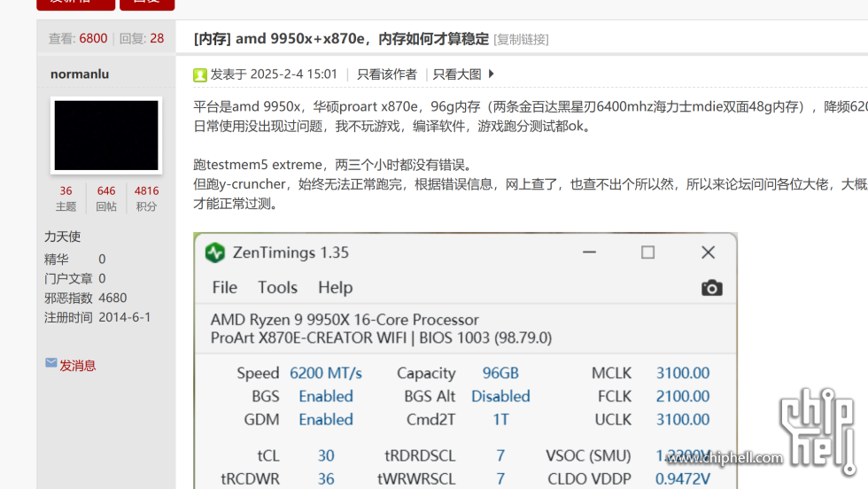
Task: Click the camera screenshot icon in ZenTimings
Action: (711, 288)
